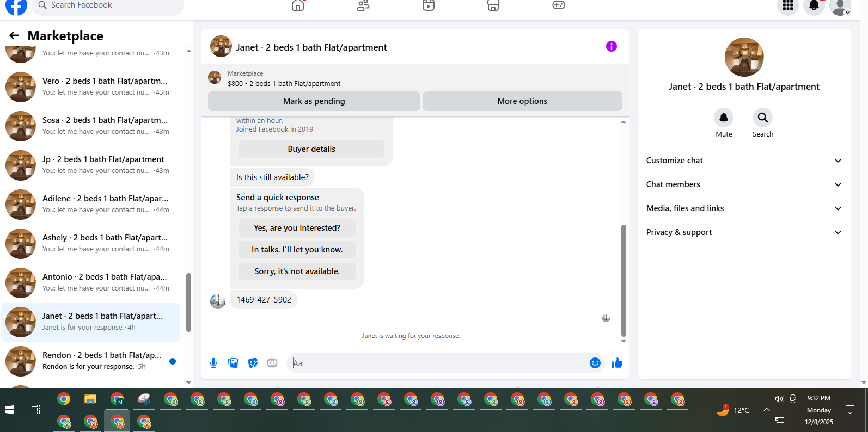Click the Search Facebook box
Viewport: 868px width, 432px height.
(x=108, y=5)
